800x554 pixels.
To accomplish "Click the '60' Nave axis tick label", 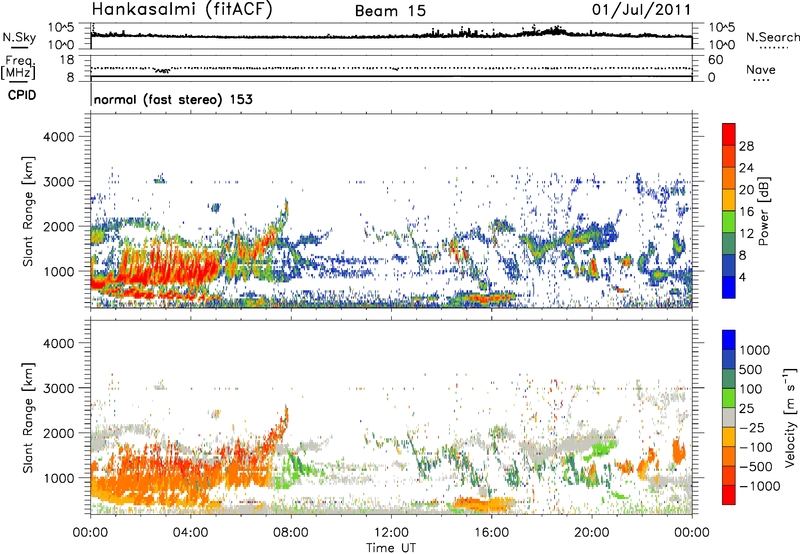I will [x=715, y=60].
